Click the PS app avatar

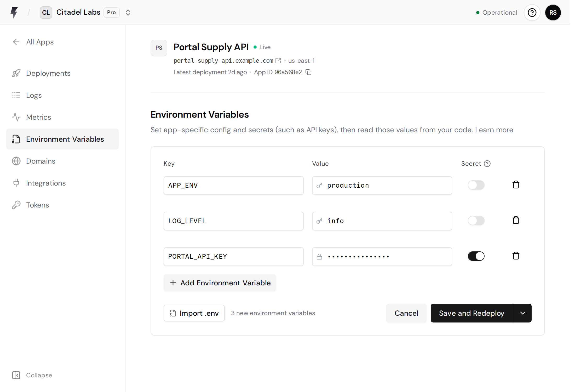click(x=159, y=48)
